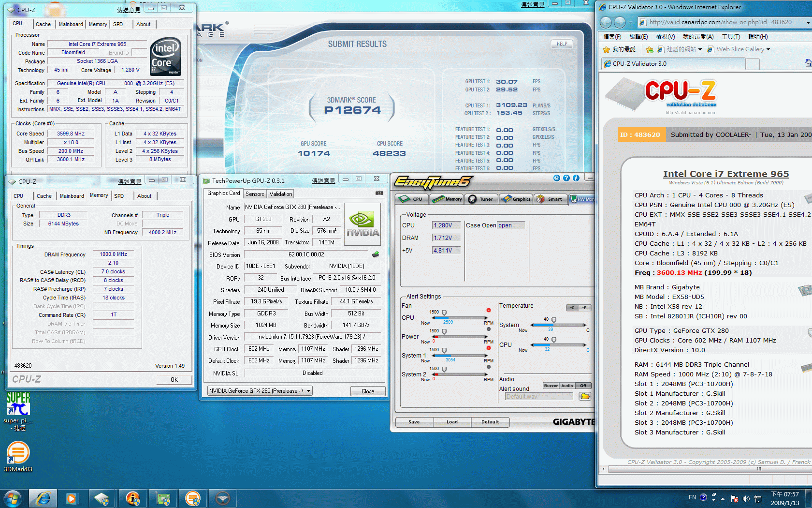Open the 檔案(F) menu in Internet Explorer

(612, 37)
